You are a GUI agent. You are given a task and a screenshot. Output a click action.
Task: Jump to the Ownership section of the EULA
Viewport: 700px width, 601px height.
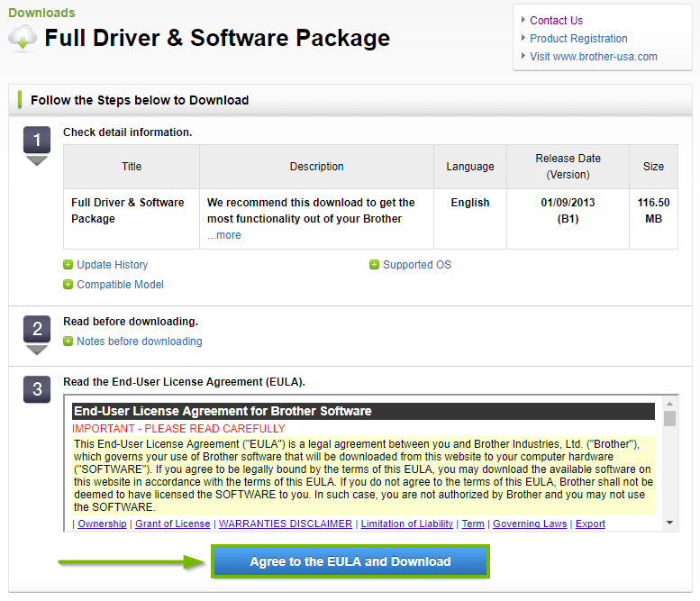point(102,524)
